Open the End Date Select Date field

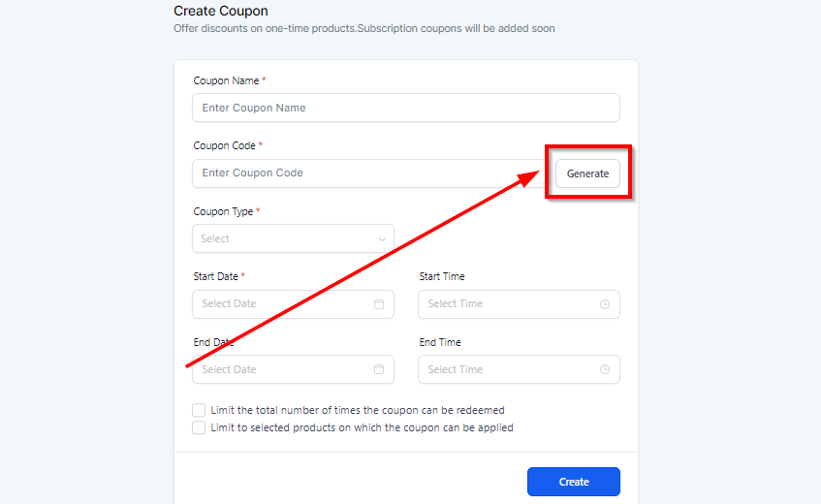(281, 369)
